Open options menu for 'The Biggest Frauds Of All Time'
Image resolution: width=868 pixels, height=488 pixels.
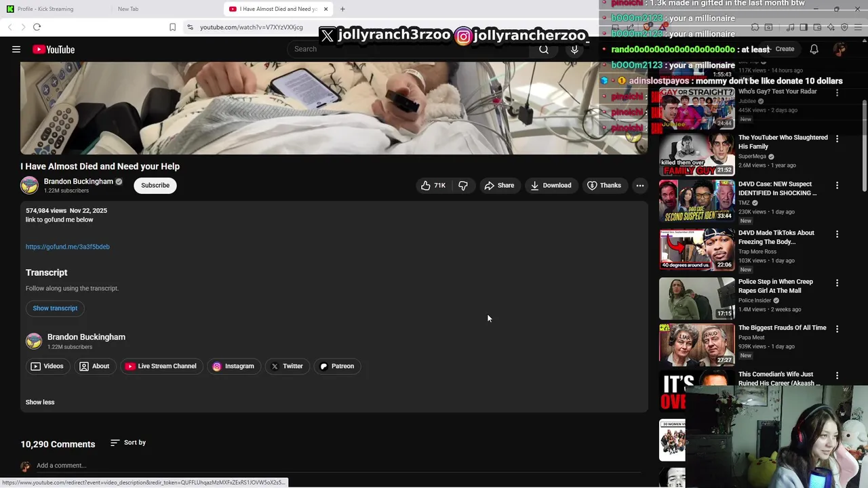click(837, 329)
